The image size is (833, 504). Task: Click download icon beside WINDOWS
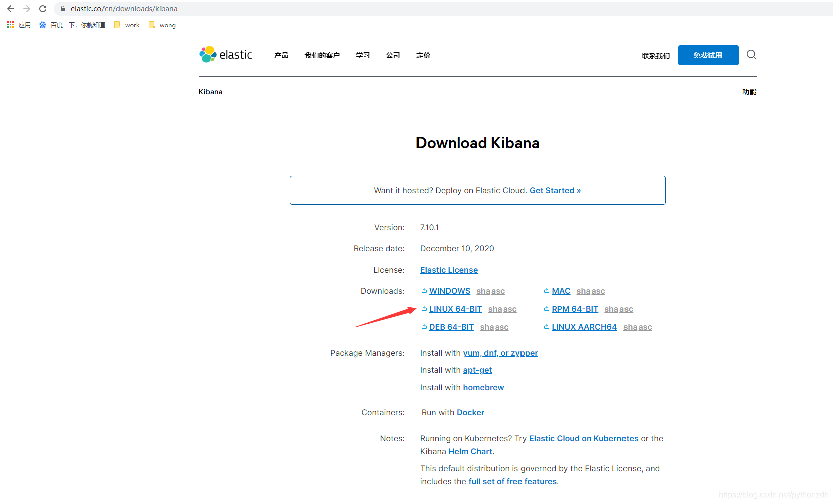pos(424,290)
